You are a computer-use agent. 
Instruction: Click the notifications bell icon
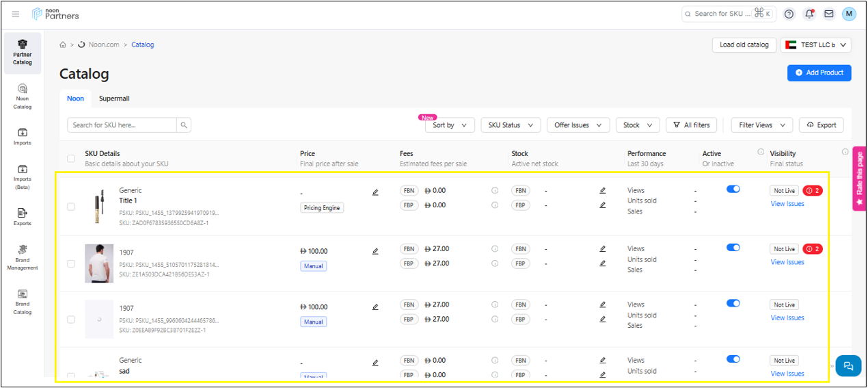click(x=809, y=14)
